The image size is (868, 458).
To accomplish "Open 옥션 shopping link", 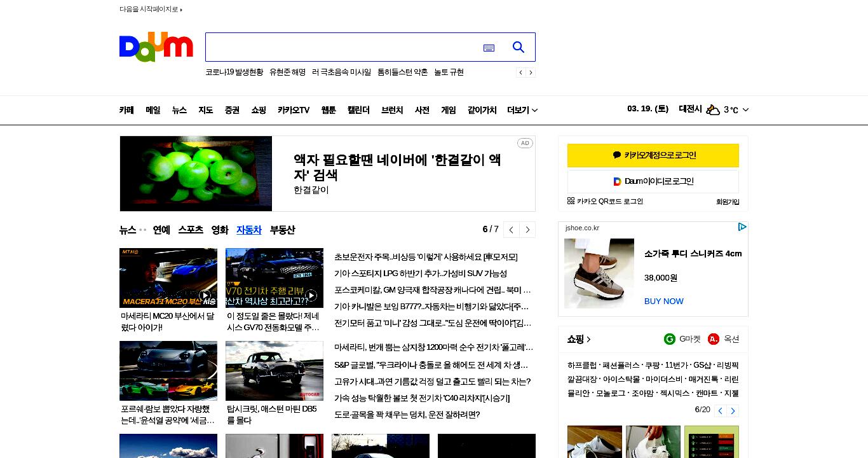I will [724, 339].
